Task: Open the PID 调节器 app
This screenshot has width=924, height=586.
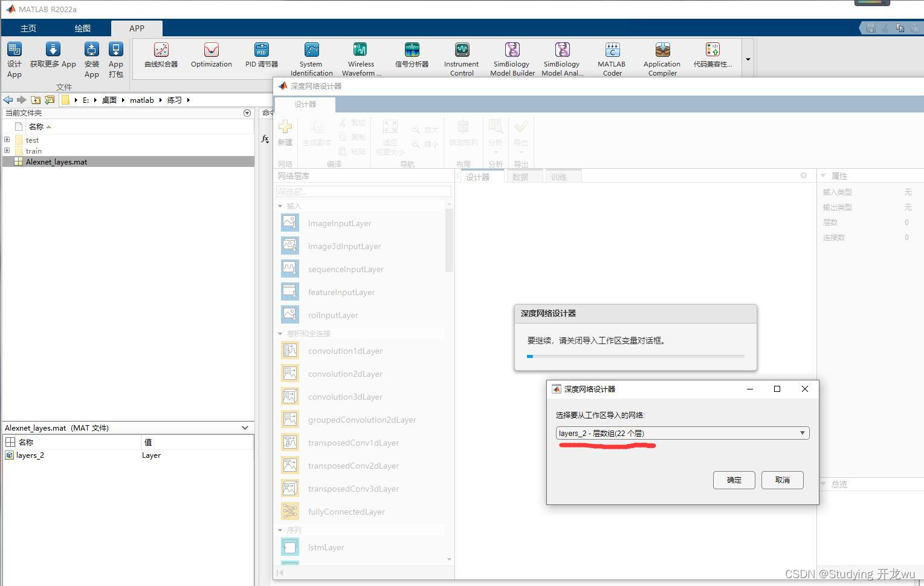Action: click(262, 55)
